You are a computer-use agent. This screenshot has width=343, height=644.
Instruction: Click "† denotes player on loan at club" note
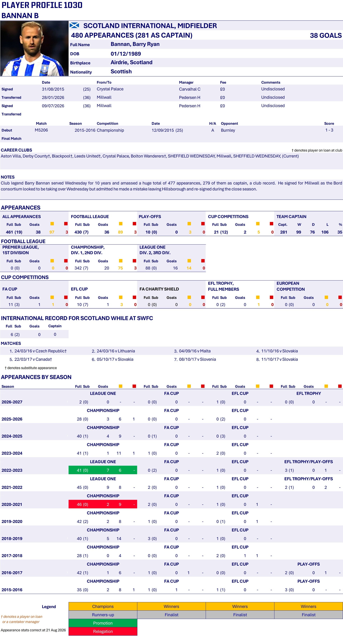317,150
